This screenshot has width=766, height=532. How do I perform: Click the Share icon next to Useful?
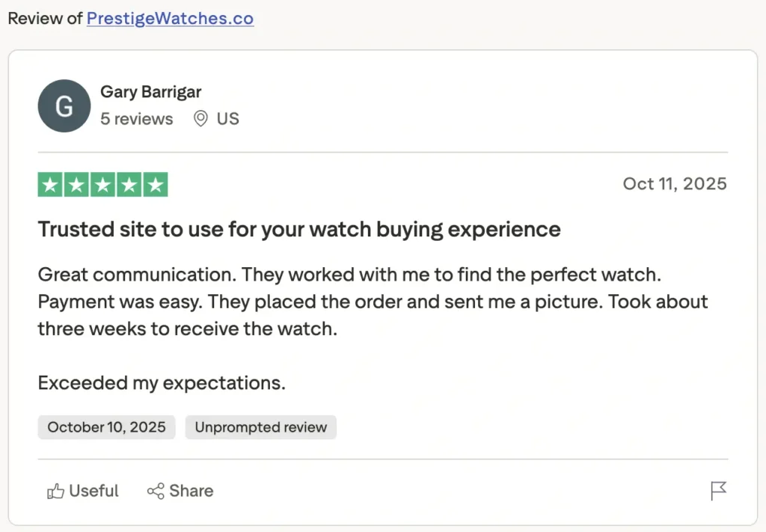pyautogui.click(x=155, y=491)
